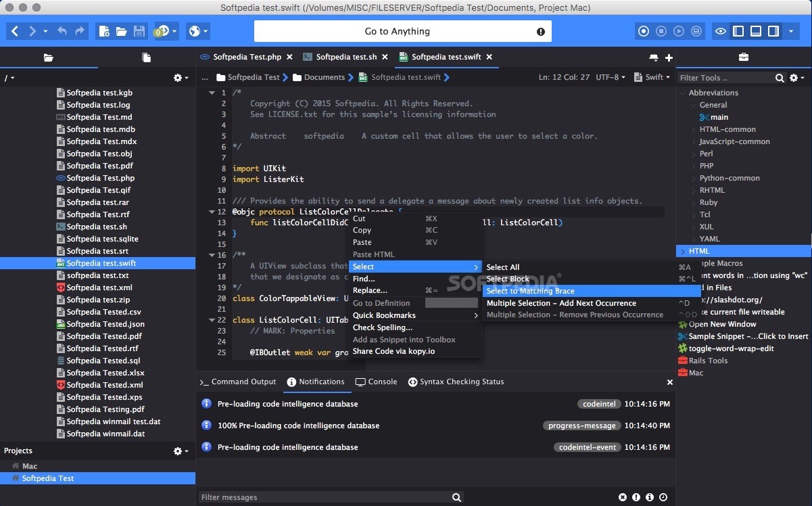
Task: Save recorded macro to Toolbox
Action: pyautogui.click(x=696, y=31)
